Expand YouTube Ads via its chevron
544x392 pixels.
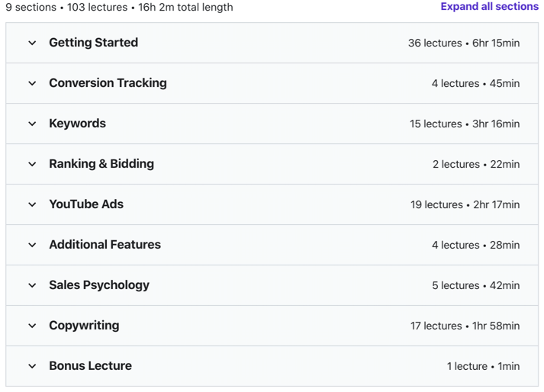pos(32,204)
